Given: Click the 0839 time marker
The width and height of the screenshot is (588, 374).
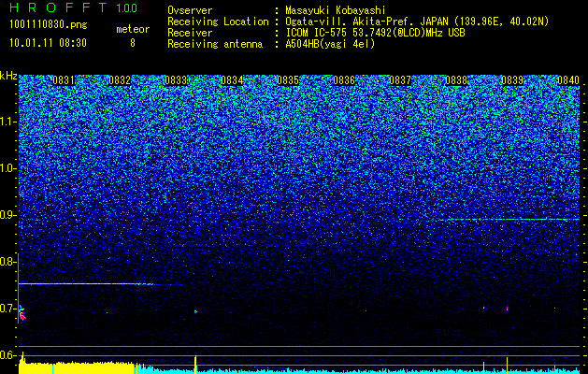Looking at the screenshot, I should point(512,80).
